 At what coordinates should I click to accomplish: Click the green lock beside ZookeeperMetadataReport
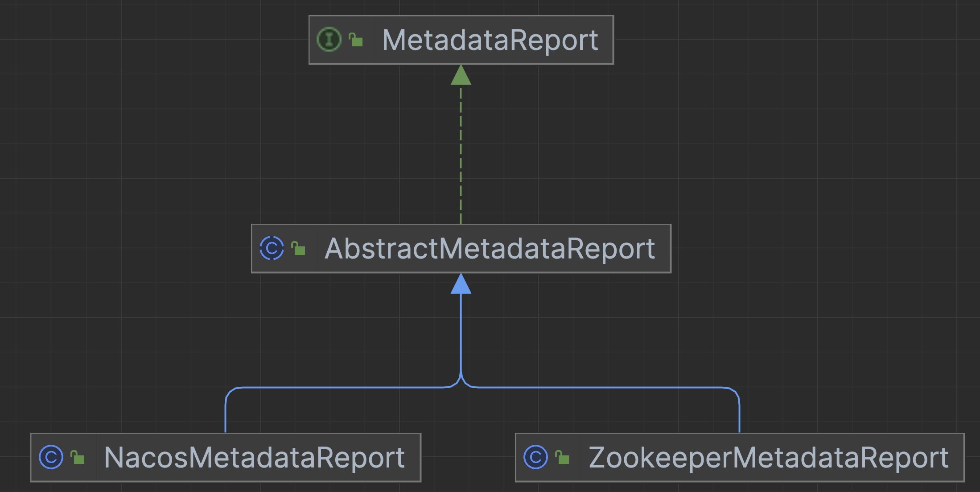pyautogui.click(x=563, y=457)
